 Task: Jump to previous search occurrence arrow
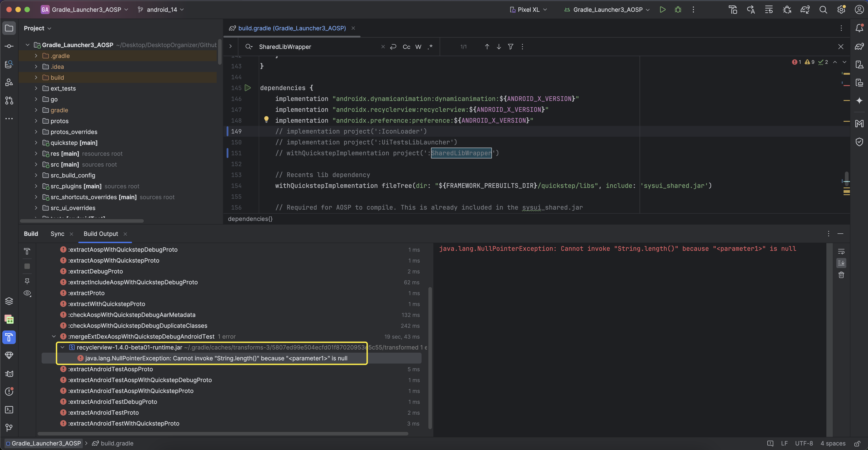(x=487, y=47)
